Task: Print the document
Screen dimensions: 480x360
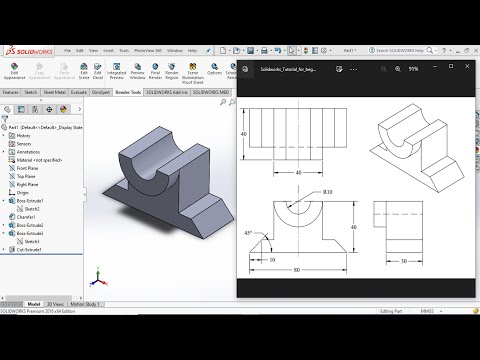Action: [x=264, y=51]
